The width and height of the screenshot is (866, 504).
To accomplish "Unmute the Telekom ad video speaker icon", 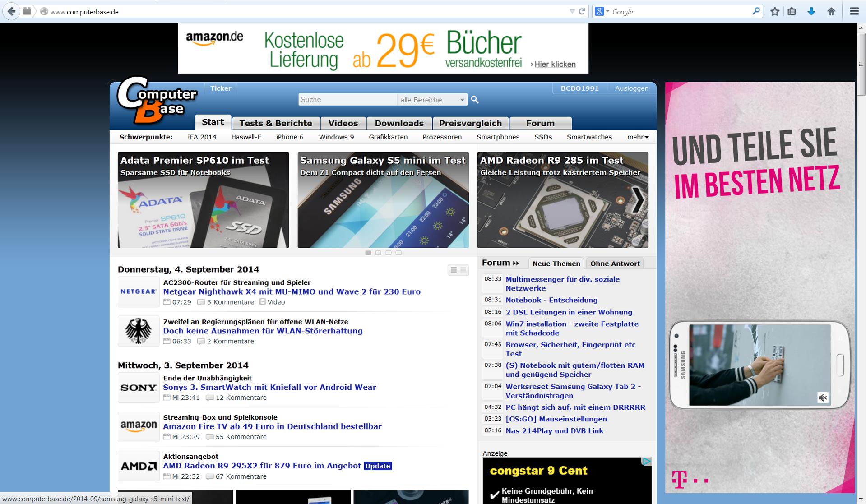I will [x=823, y=398].
